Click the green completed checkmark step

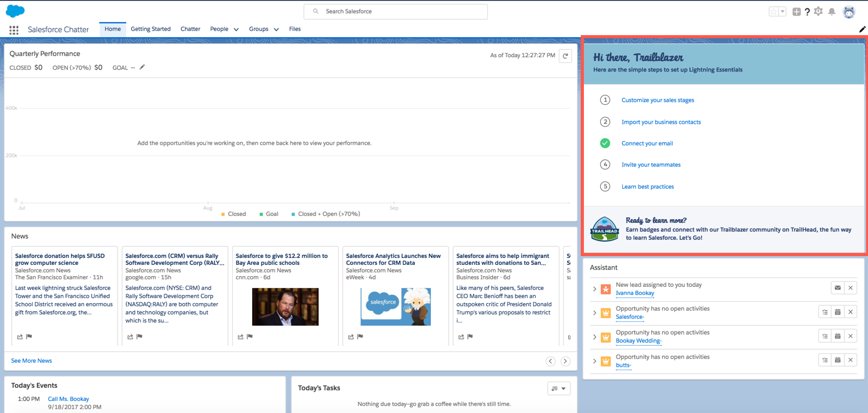[x=605, y=143]
